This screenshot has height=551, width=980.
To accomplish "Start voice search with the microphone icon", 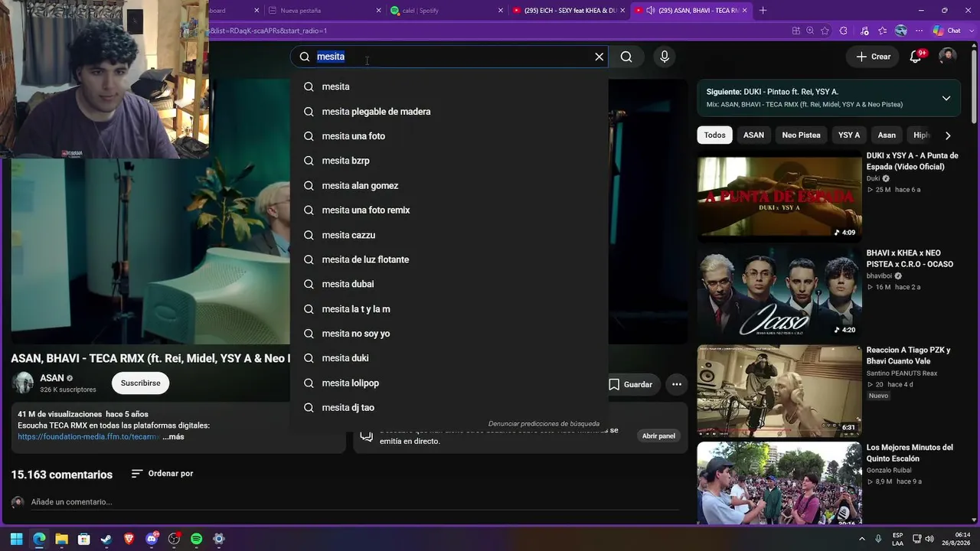I will tap(665, 57).
